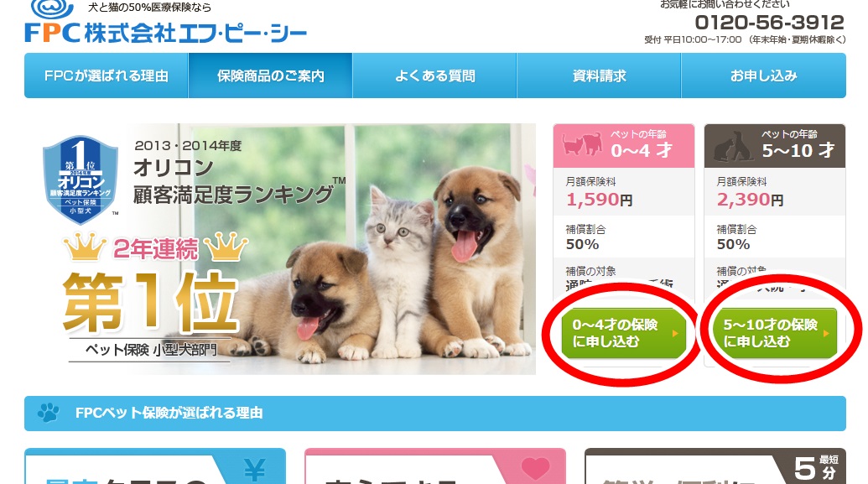The width and height of the screenshot is (868, 484).
Task: Open the 保険商品のご案内 menu
Action: 271,75
